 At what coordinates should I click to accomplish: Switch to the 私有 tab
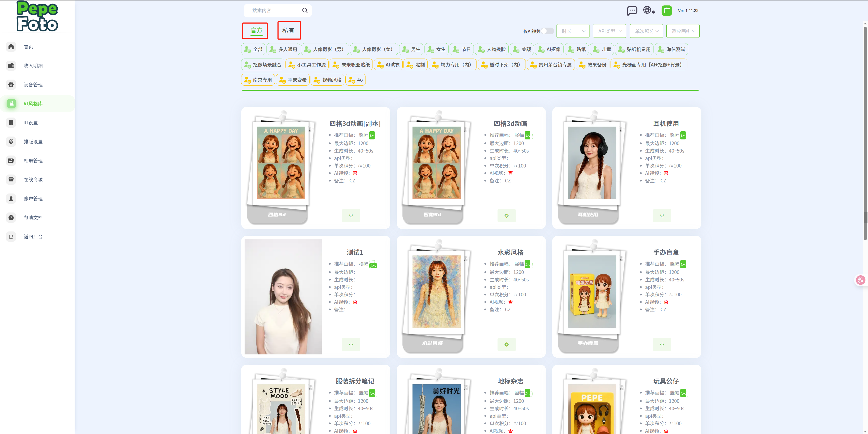point(289,30)
